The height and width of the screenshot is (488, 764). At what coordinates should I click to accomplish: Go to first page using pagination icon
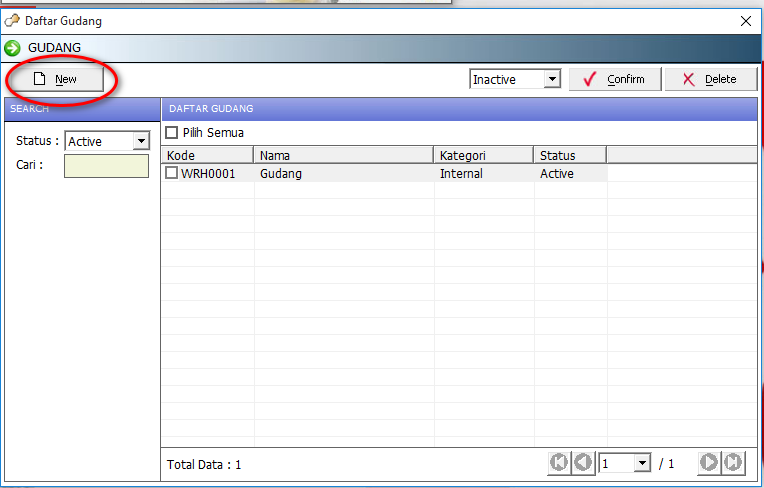click(x=559, y=462)
